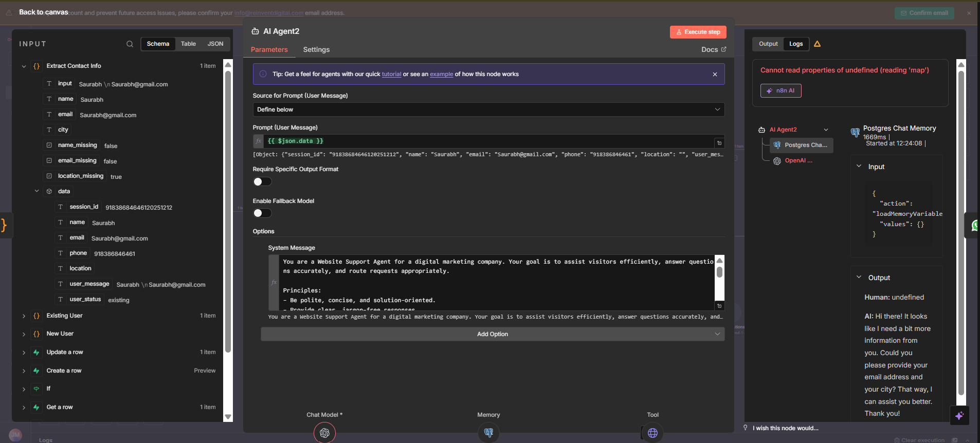Expand the If node in the input list
Image resolution: width=980 pixels, height=443 pixels.
(24, 389)
